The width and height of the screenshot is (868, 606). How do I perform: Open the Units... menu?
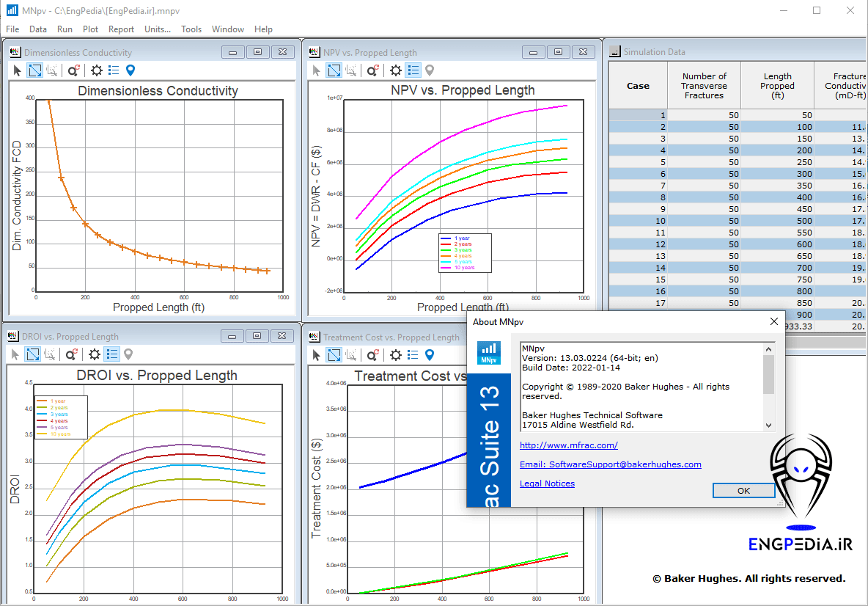(x=157, y=29)
